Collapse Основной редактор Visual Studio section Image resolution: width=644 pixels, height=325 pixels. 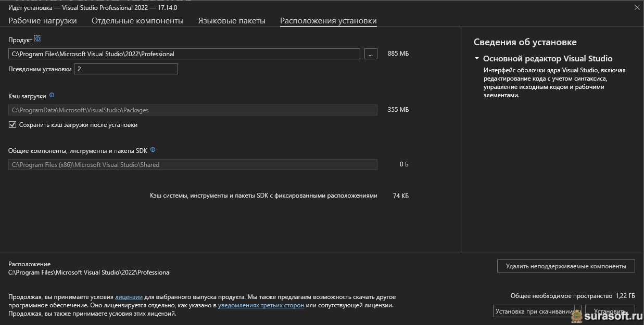476,59
